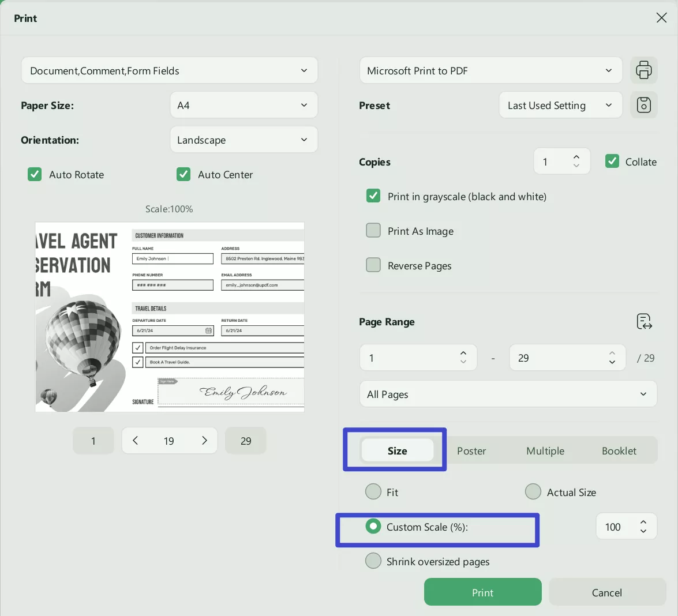Image resolution: width=678 pixels, height=616 pixels.
Task: Switch to the Poster tab
Action: [471, 450]
